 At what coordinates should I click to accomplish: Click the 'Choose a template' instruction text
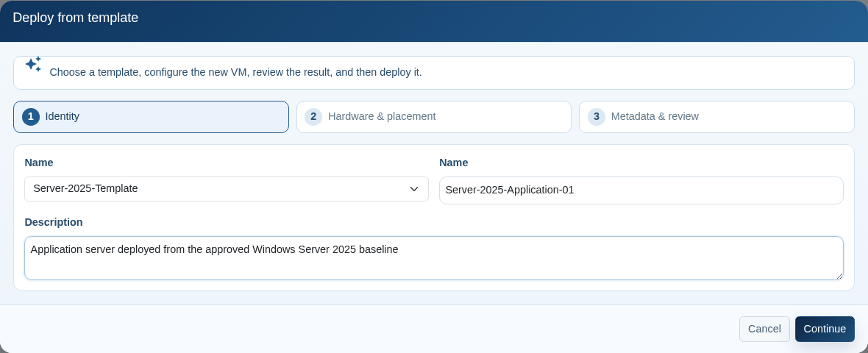(x=236, y=73)
